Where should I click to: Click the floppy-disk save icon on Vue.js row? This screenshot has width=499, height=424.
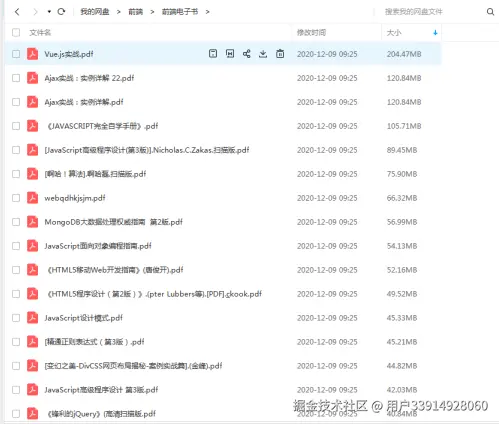(213, 54)
